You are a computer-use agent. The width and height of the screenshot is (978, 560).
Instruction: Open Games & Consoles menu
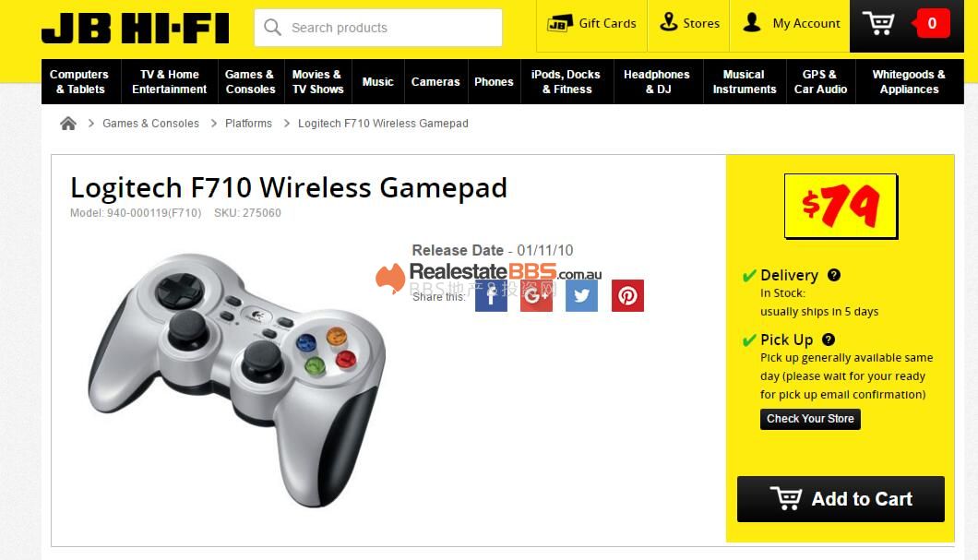pos(250,82)
